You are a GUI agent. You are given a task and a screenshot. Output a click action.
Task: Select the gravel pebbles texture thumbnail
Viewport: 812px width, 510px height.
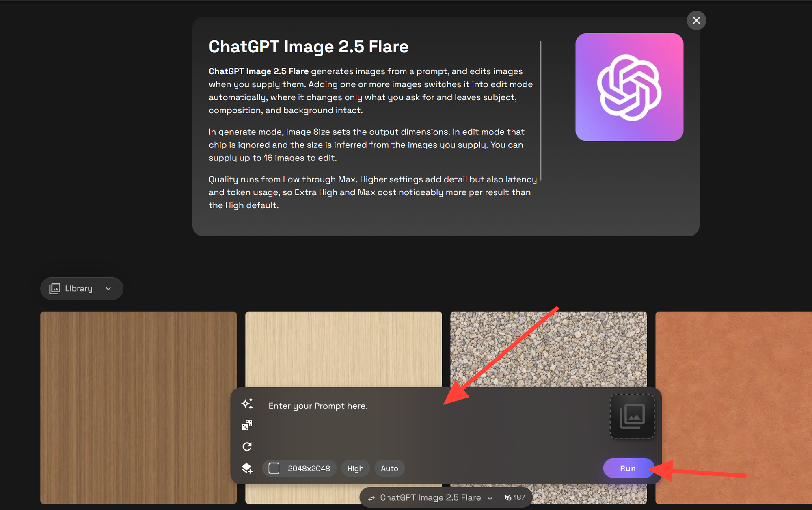pyautogui.click(x=549, y=349)
